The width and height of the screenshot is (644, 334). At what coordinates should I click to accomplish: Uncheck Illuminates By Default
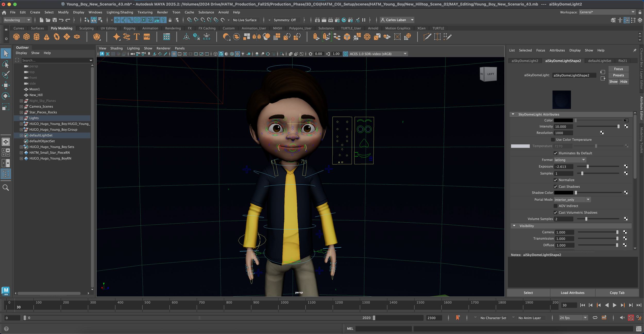555,153
